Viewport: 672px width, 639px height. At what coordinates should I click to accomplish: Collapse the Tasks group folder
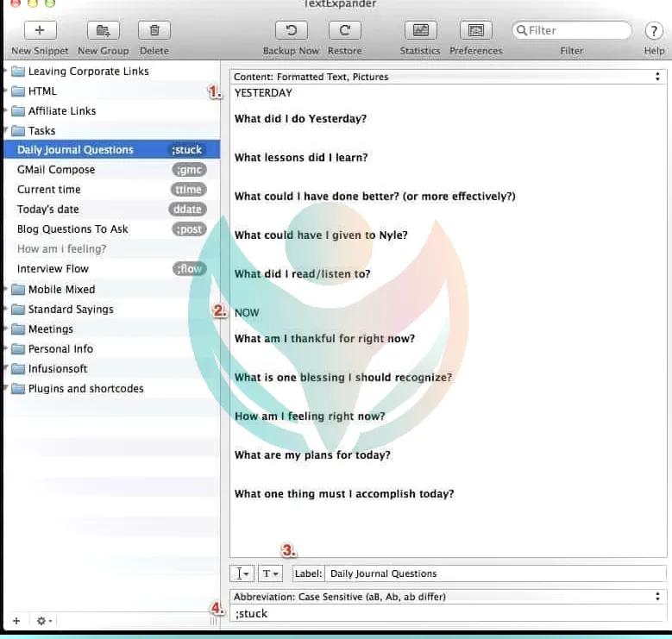click(x=6, y=131)
